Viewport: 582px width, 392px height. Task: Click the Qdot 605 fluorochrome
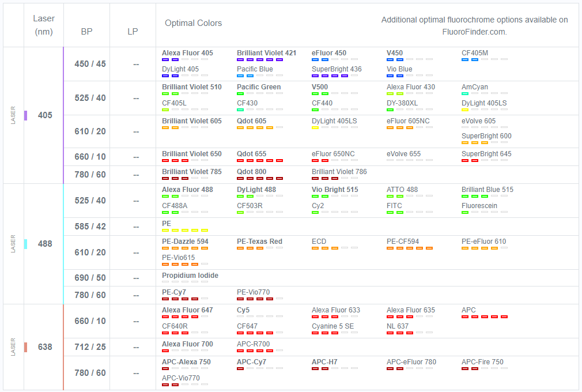click(x=251, y=121)
